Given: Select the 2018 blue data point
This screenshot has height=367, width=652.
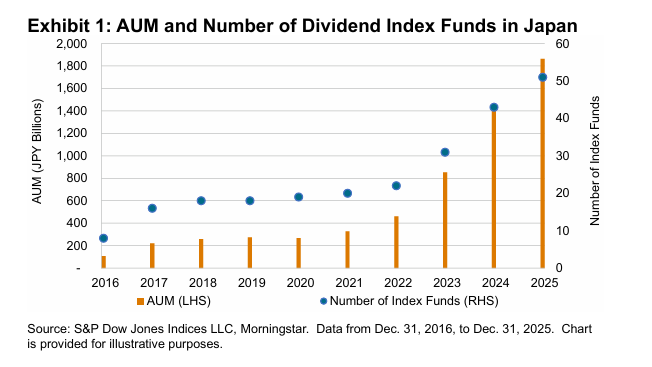Looking at the screenshot, I should click(x=201, y=201).
